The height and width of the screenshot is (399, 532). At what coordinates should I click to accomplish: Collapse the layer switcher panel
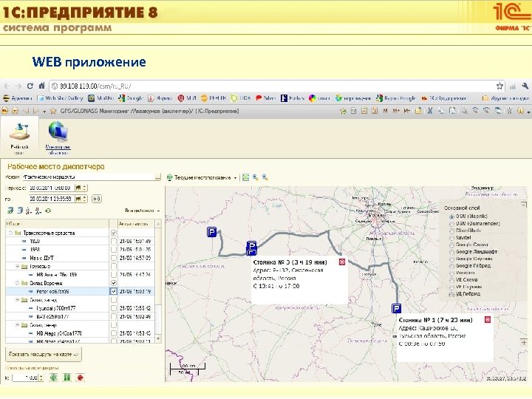click(x=524, y=205)
